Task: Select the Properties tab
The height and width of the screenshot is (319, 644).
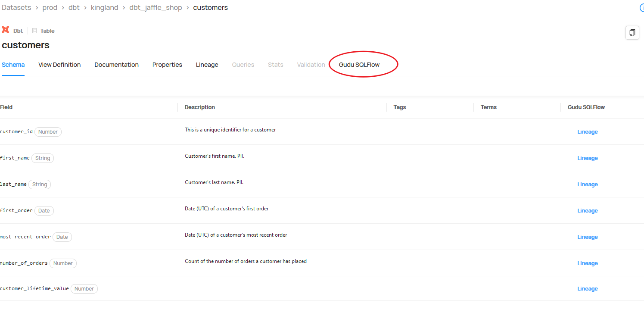Action: [x=167, y=65]
